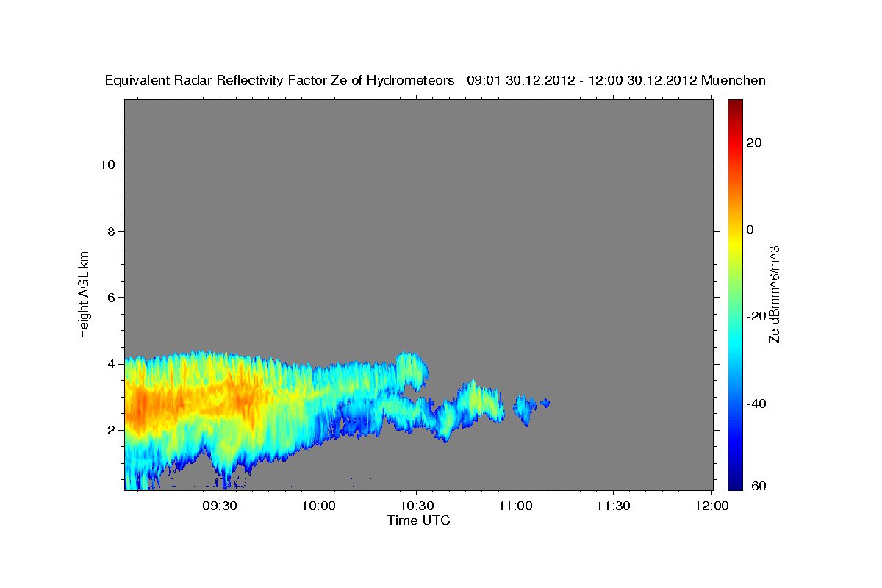Click the colorbar label 0
Screen dimensions: 882x588
[750, 229]
